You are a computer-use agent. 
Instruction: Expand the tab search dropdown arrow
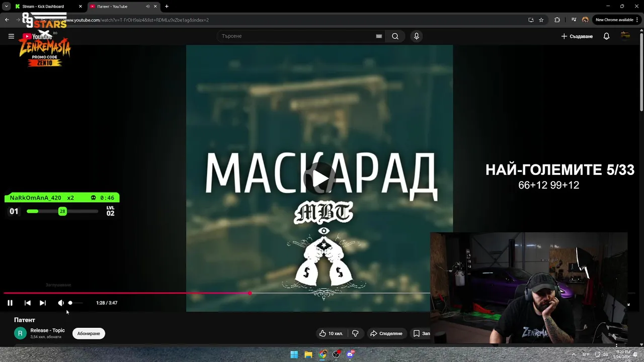6,7
